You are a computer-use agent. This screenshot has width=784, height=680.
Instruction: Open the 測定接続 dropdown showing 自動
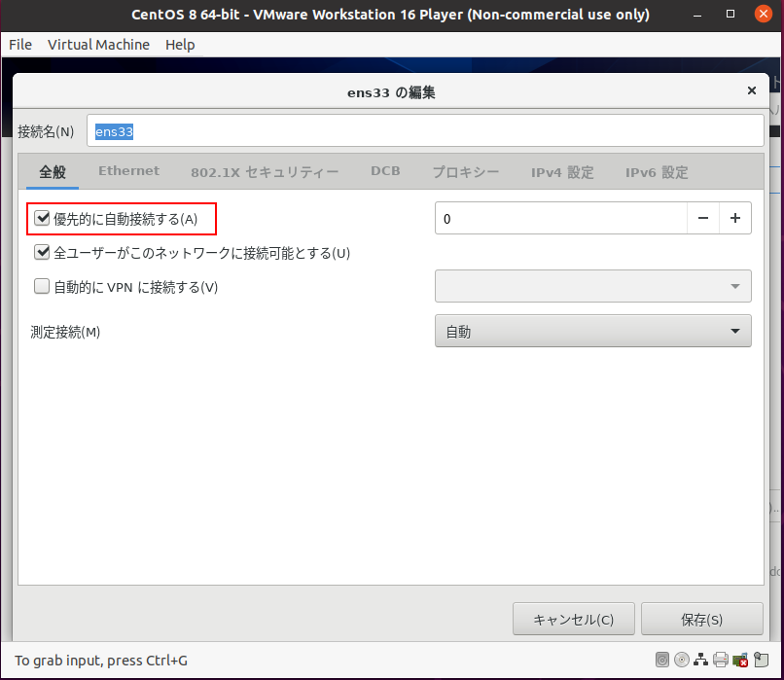[x=592, y=332]
